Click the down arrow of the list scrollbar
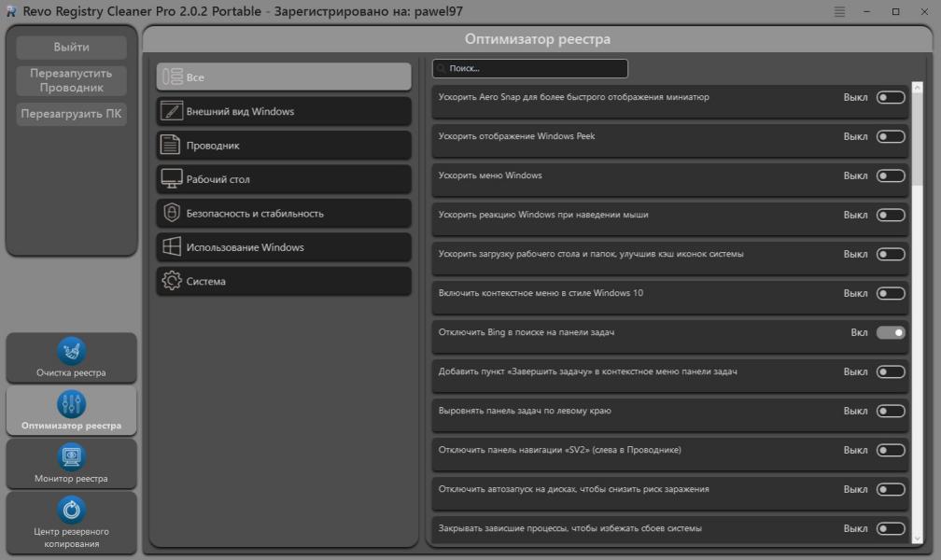This screenshot has width=941, height=560. tap(917, 538)
